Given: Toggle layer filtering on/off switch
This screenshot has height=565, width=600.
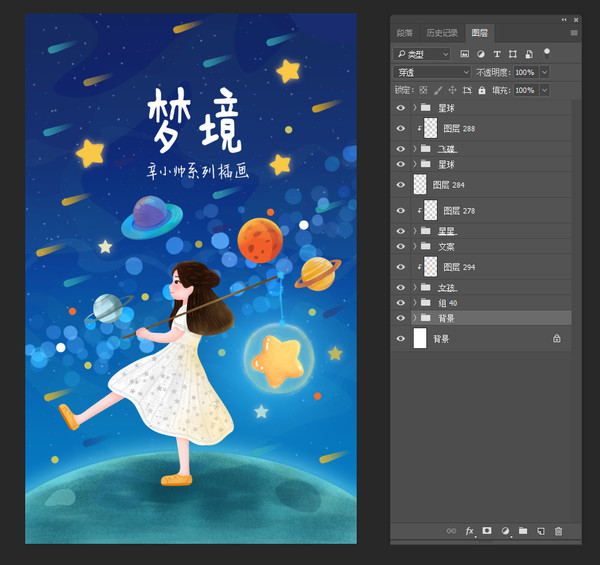Looking at the screenshot, I should point(547,54).
